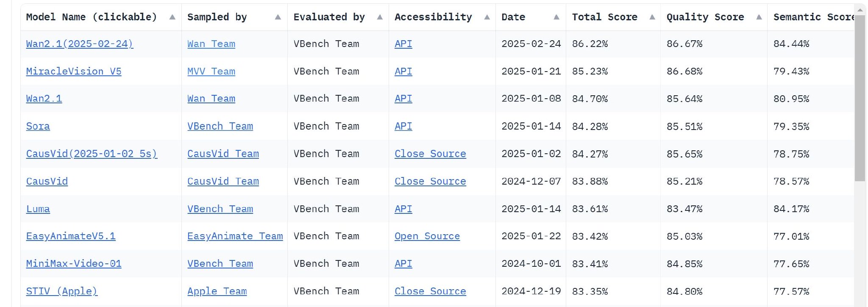Open the Wan2.1(2025-02-24) model link
Viewport: 868px width, 307px height.
pyautogui.click(x=80, y=44)
